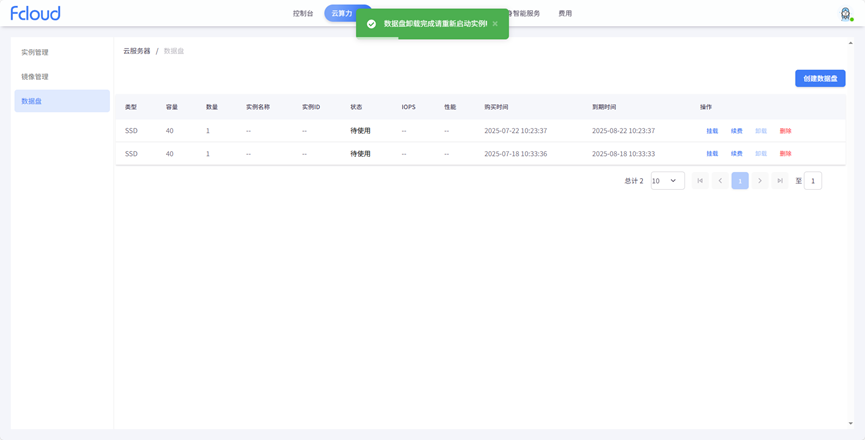
Task: Click the jump-to-page input field
Action: (x=813, y=181)
